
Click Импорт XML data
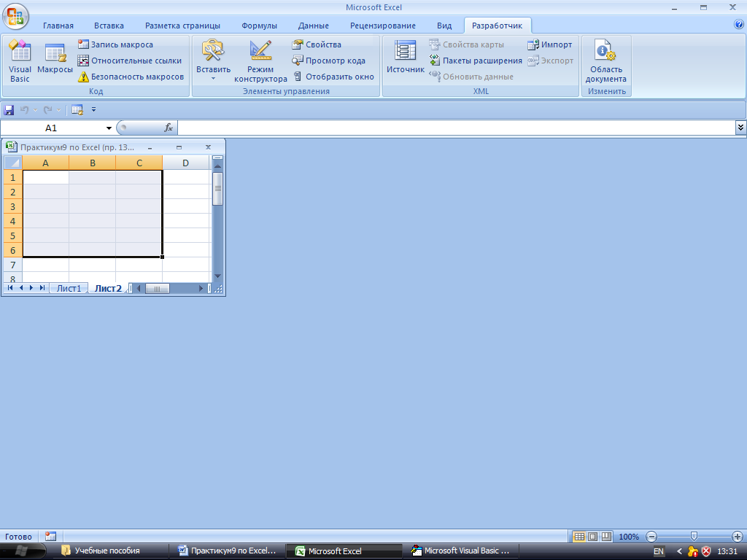(550, 44)
